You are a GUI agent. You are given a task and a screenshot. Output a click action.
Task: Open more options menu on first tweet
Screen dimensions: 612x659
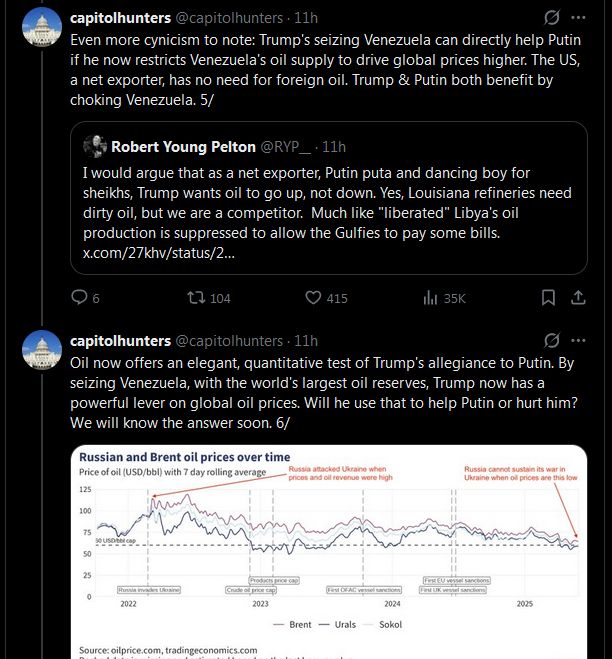[578, 18]
